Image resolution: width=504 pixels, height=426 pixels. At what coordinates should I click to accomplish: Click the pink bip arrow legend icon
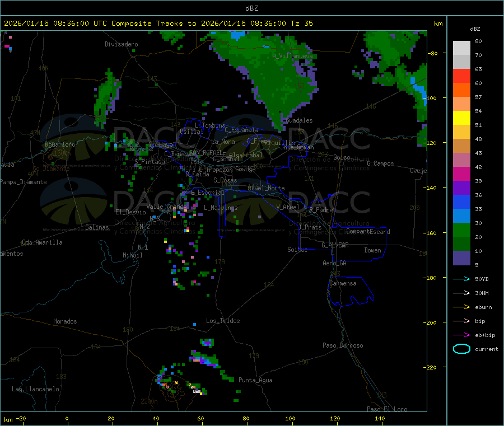click(x=461, y=321)
